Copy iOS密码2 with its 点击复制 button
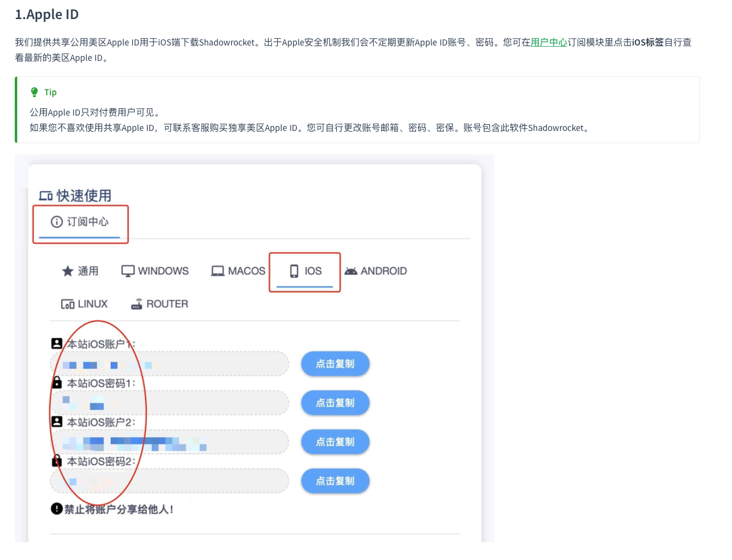The height and width of the screenshot is (560, 732). pos(335,481)
